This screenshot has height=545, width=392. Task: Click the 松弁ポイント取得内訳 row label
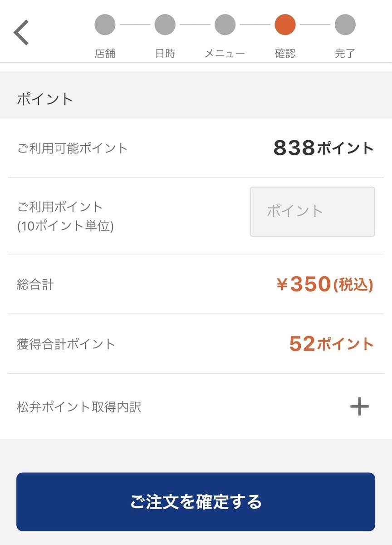[x=79, y=406]
